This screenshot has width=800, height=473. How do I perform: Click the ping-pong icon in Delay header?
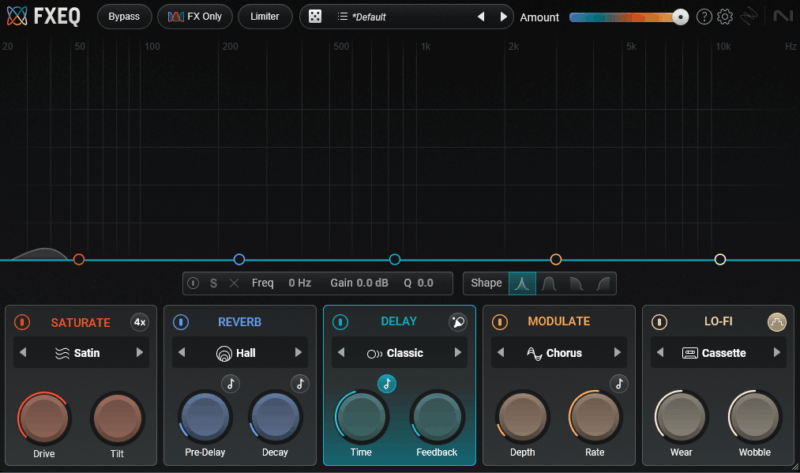tap(458, 322)
